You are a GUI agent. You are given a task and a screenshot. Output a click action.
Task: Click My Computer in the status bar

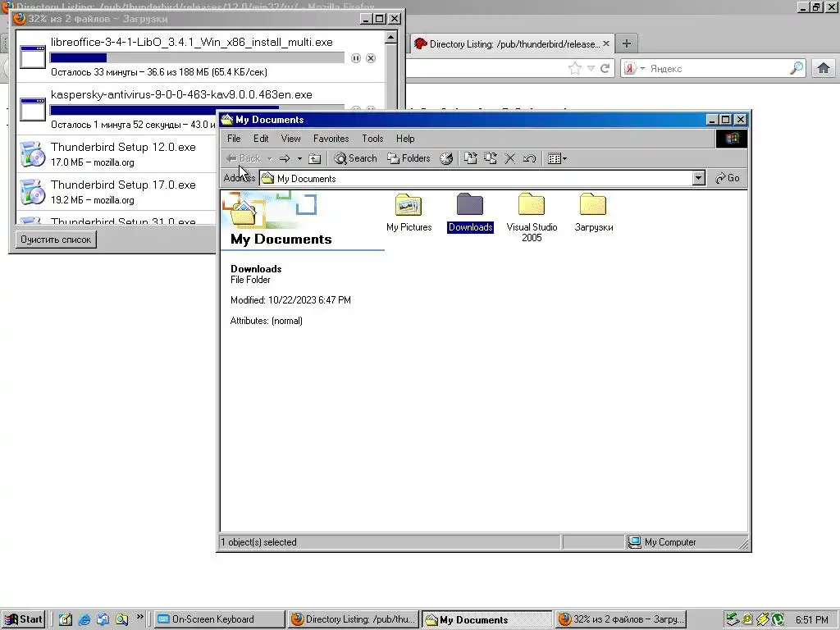[662, 542]
